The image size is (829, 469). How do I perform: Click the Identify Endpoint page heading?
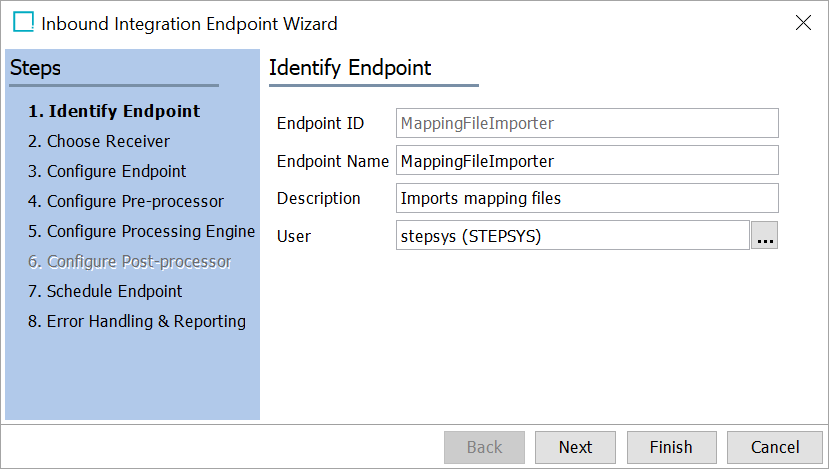point(350,68)
